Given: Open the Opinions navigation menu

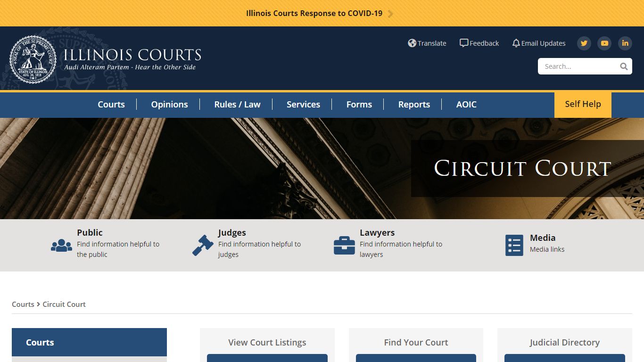Looking at the screenshot, I should pos(169,105).
